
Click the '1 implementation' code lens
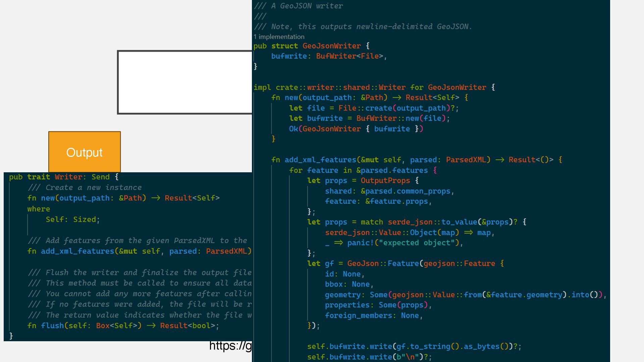tap(279, 37)
